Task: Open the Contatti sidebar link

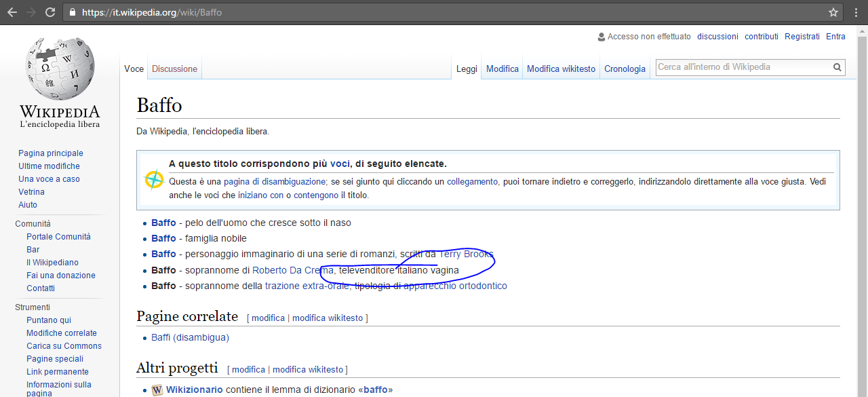Action: click(x=41, y=288)
